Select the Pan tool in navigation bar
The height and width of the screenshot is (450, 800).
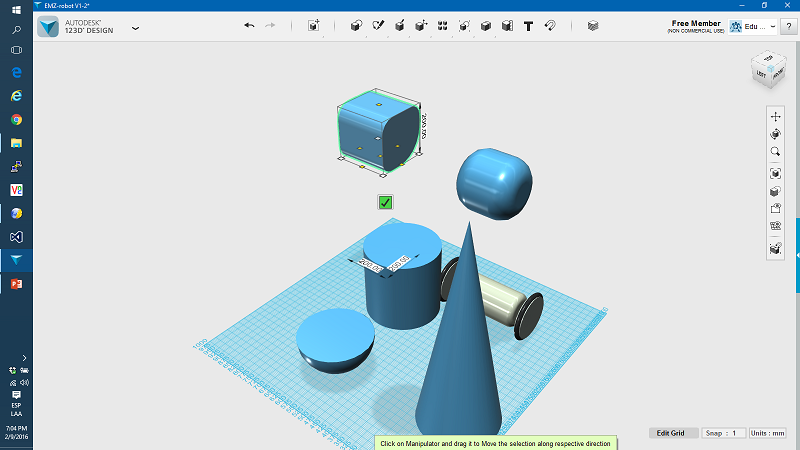(776, 116)
